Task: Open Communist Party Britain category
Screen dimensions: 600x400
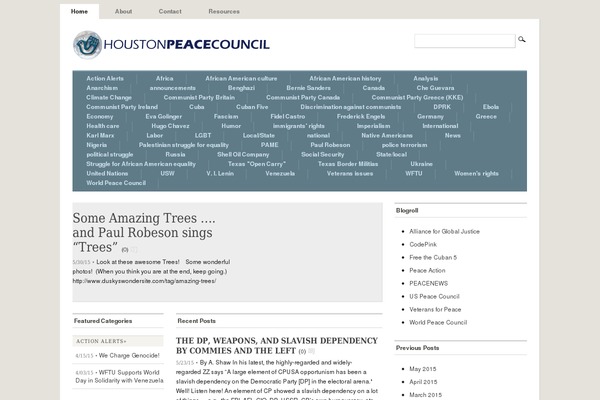Action: (199, 98)
